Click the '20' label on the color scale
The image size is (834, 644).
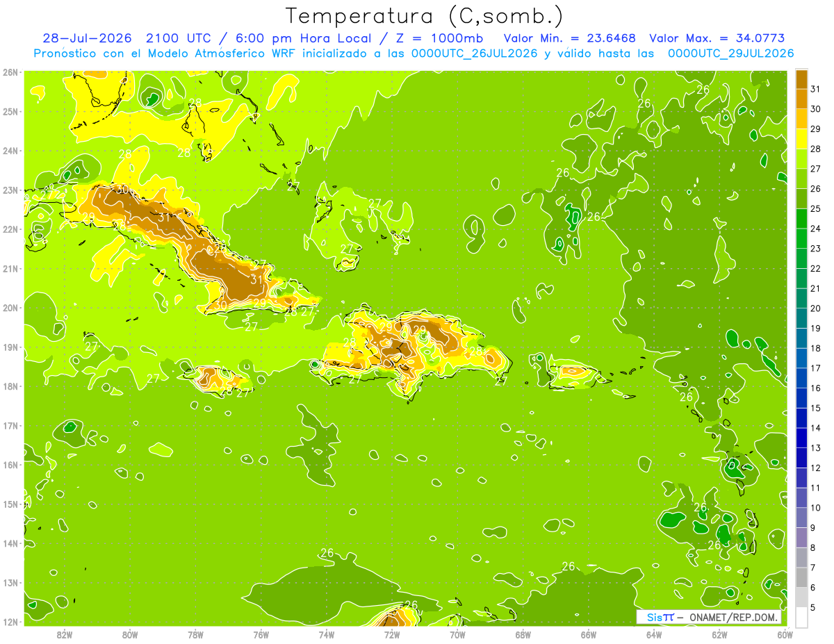pyautogui.click(x=815, y=308)
